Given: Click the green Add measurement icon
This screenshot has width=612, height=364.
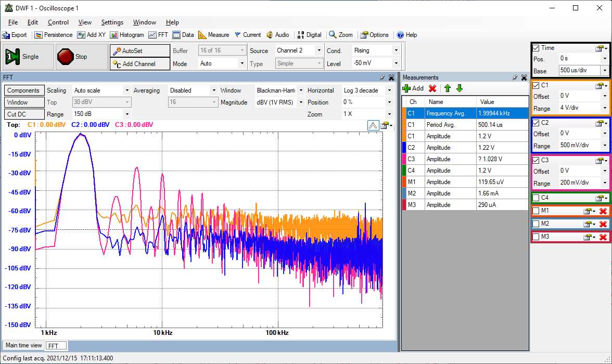Looking at the screenshot, I should point(407,88).
